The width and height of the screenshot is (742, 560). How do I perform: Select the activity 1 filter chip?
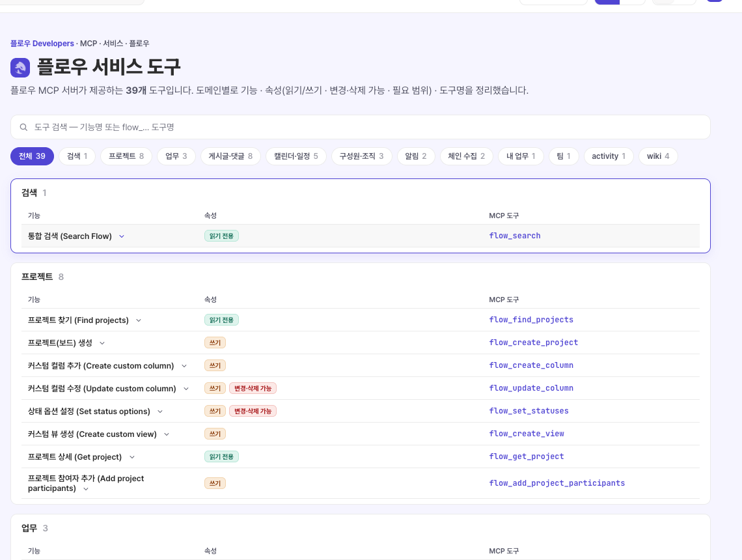609,156
